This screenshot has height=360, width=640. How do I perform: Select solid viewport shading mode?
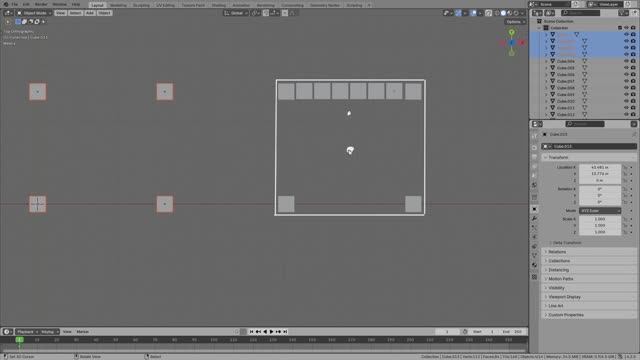pos(503,13)
